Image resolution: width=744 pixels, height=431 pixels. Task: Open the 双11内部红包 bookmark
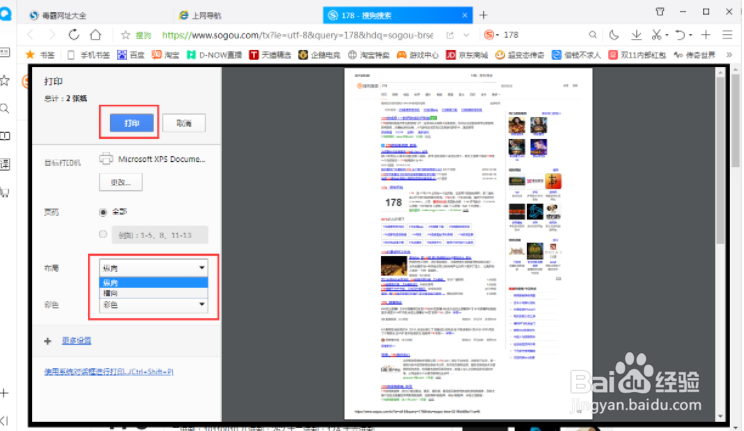click(x=637, y=55)
